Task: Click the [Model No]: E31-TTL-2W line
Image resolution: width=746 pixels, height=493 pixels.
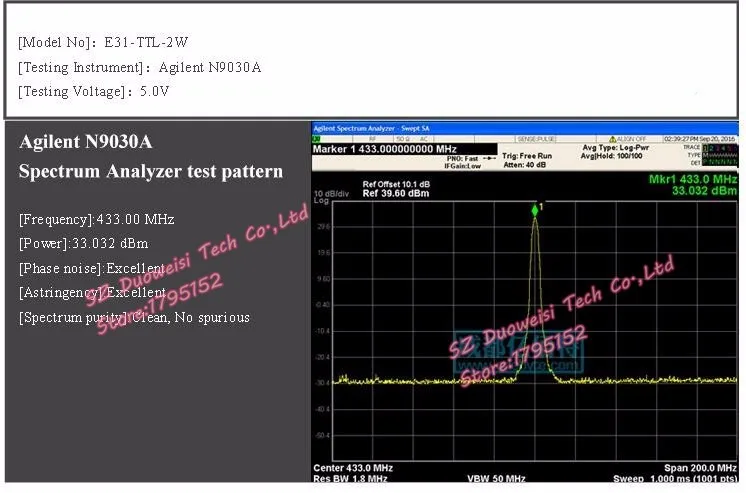Action: click(103, 42)
